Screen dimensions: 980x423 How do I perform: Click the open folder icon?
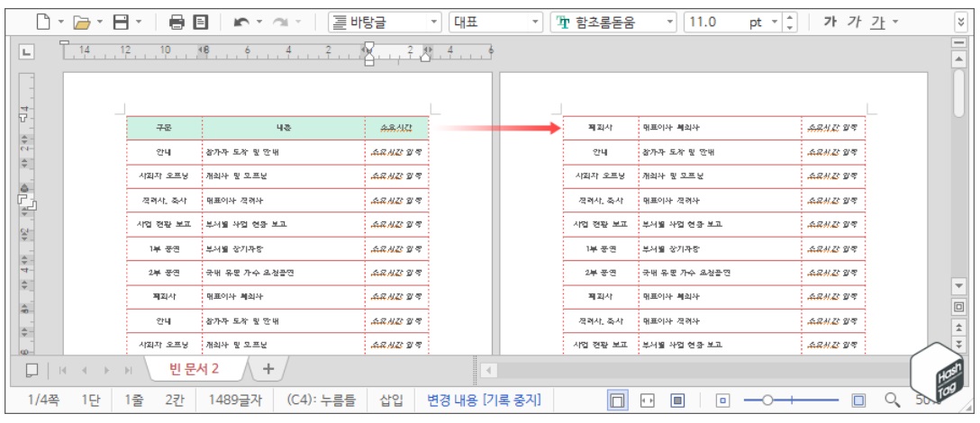click(x=82, y=22)
